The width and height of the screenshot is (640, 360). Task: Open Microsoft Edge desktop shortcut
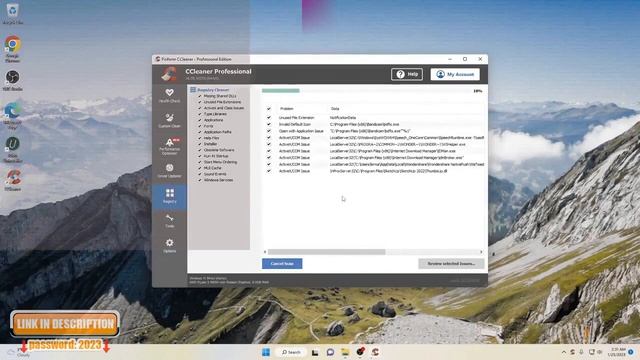pos(13,116)
